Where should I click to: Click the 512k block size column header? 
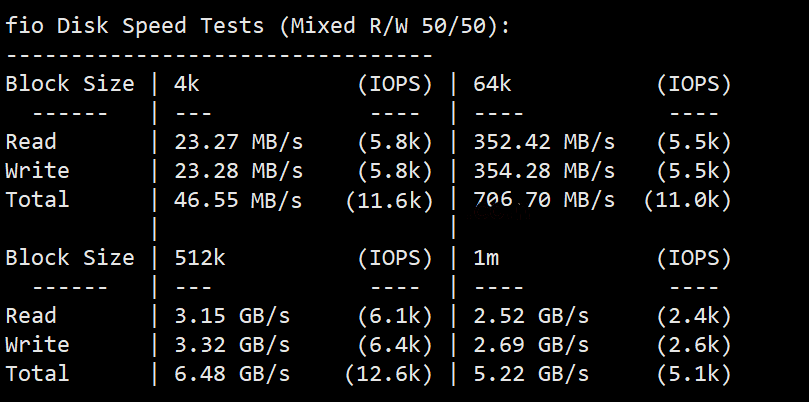coord(200,258)
